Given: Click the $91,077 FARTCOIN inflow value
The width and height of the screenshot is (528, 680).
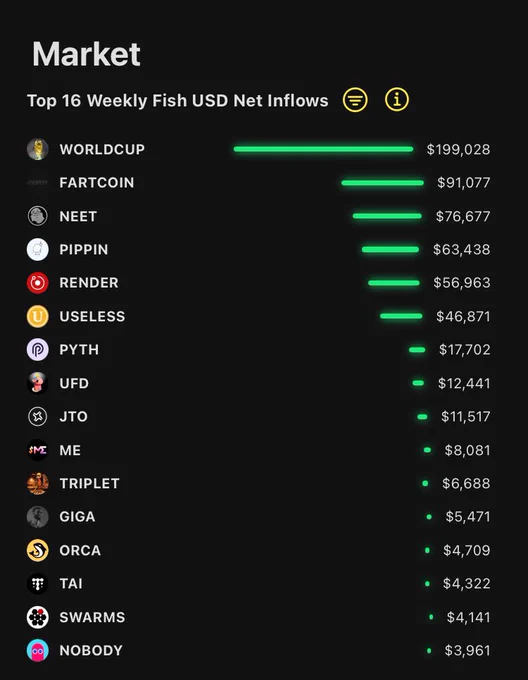Looking at the screenshot, I should point(463,183).
